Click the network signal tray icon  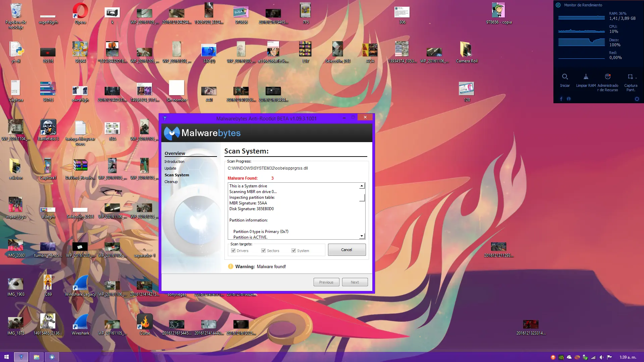pos(593,357)
